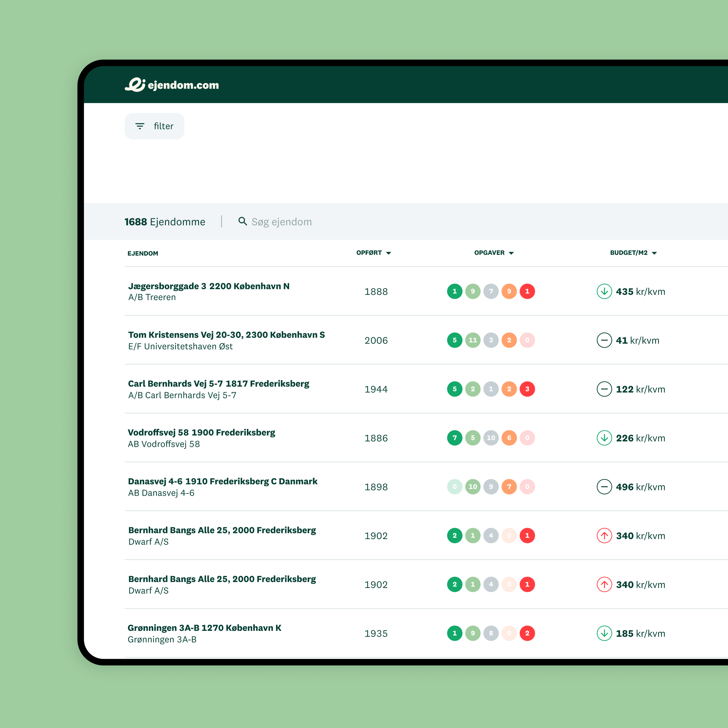Click the down-arrow icon beside 226 kr/kvm
Image resolution: width=728 pixels, height=728 pixels.
(605, 438)
